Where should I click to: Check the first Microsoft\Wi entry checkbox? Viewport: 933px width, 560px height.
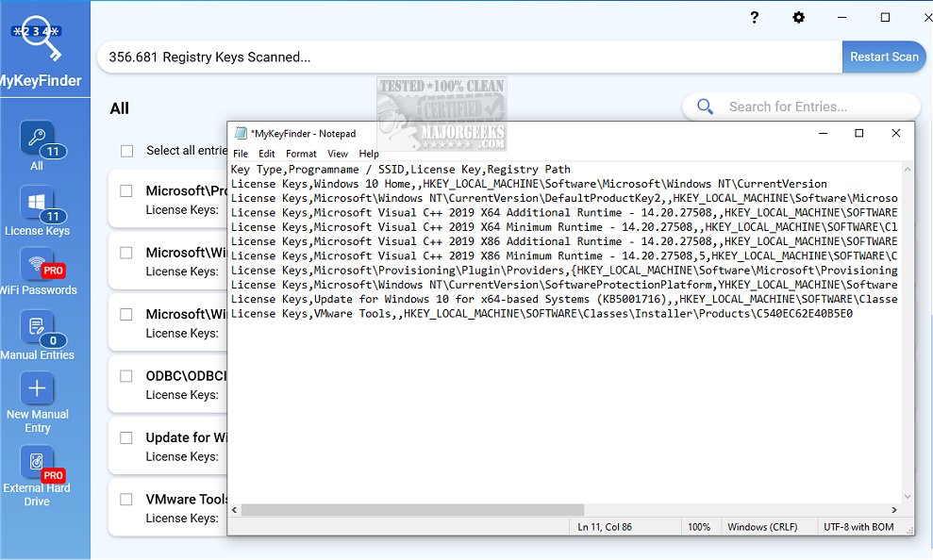(126, 253)
